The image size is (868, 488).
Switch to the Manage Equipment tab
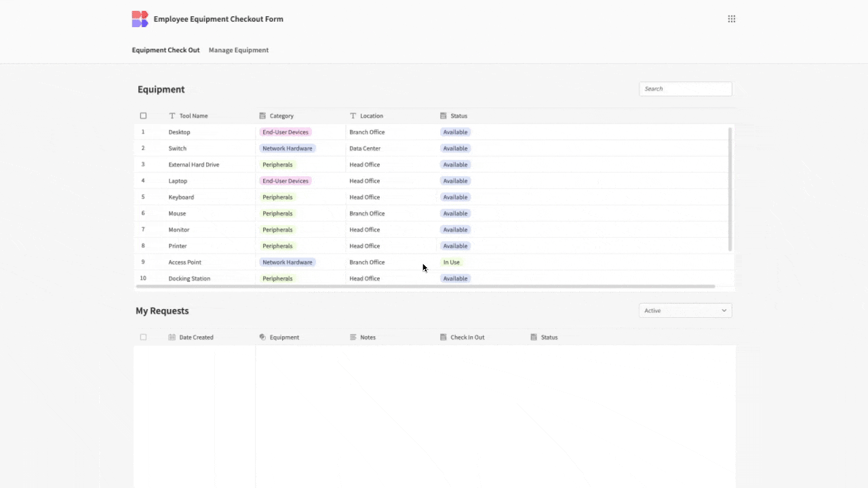coord(238,49)
